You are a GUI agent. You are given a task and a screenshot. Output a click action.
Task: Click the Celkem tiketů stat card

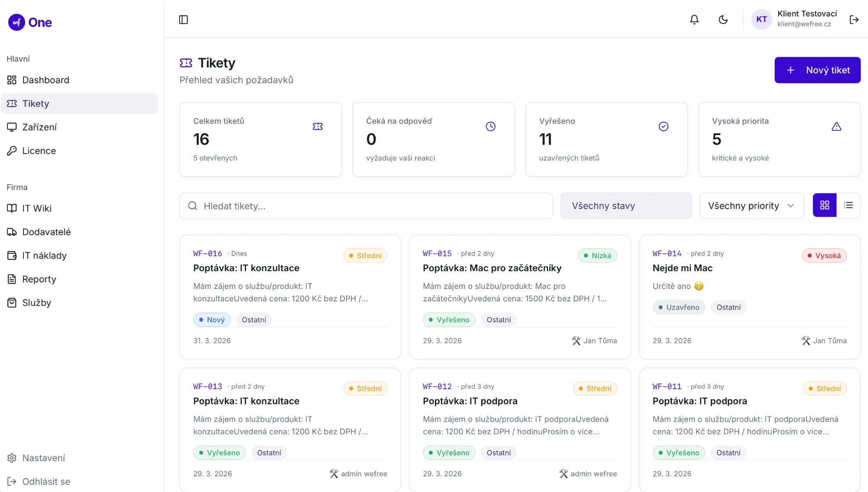click(260, 139)
